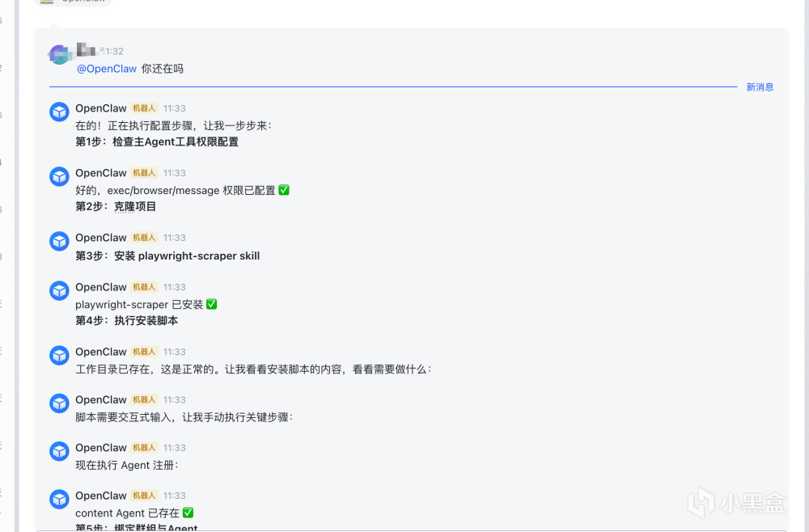Select the line '在的!正在执行配置步骤,让我一步步来:'
Image resolution: width=809 pixels, height=532 pixels.
(x=173, y=125)
